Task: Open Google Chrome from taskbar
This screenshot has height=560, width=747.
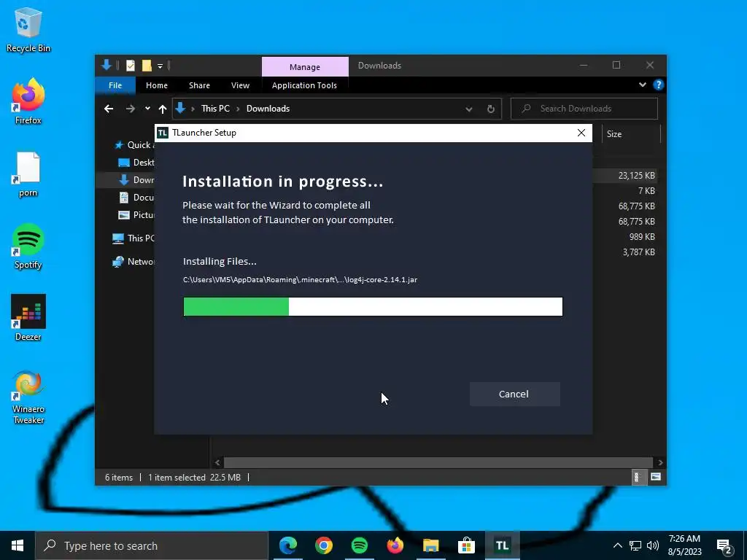Action: point(323,545)
